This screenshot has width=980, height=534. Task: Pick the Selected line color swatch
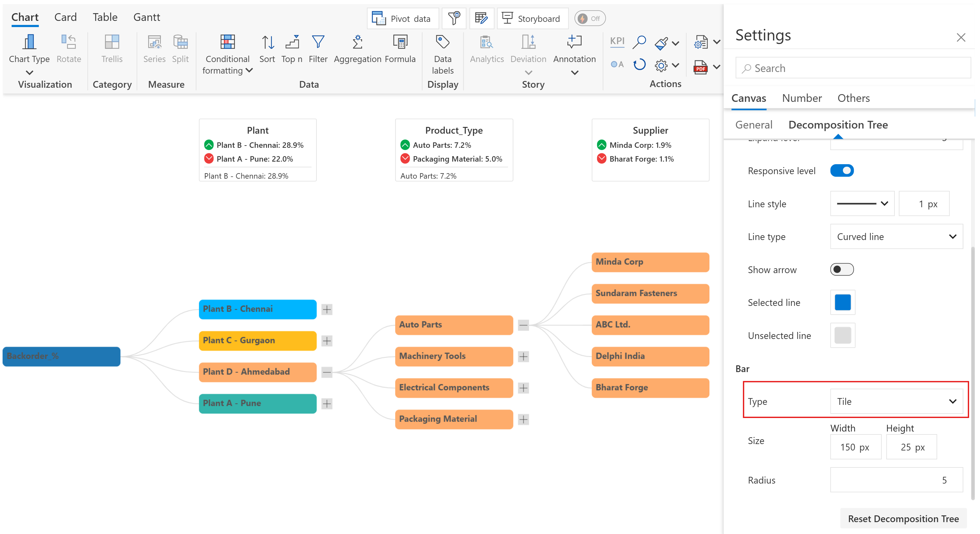pyautogui.click(x=842, y=302)
